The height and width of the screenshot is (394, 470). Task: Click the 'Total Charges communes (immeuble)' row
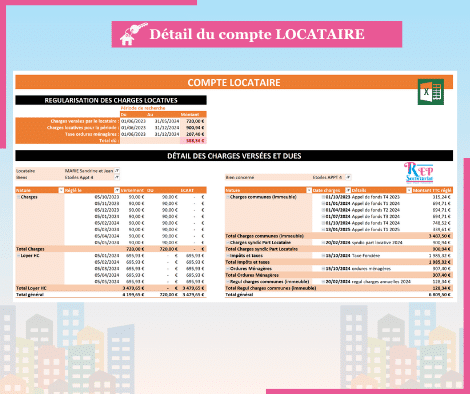(x=339, y=236)
